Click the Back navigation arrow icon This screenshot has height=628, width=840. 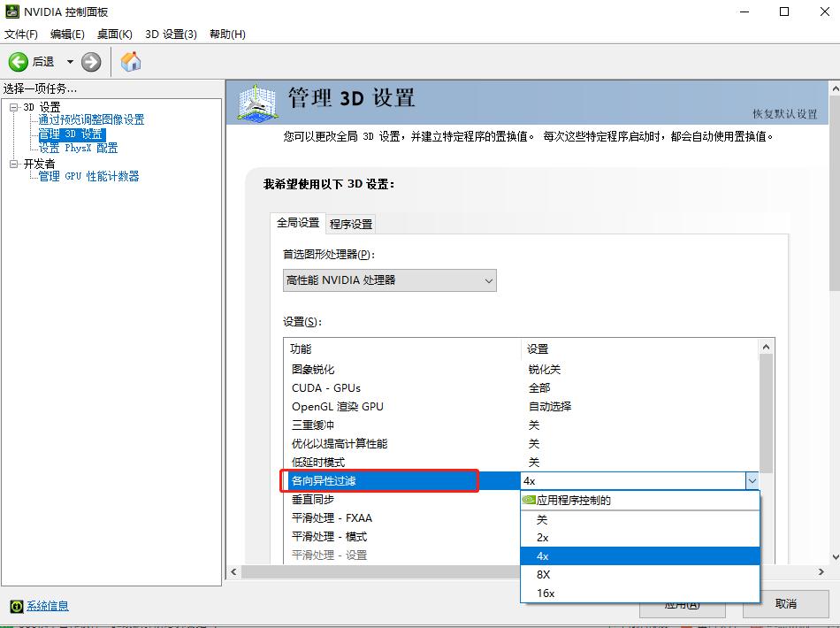coord(19,62)
